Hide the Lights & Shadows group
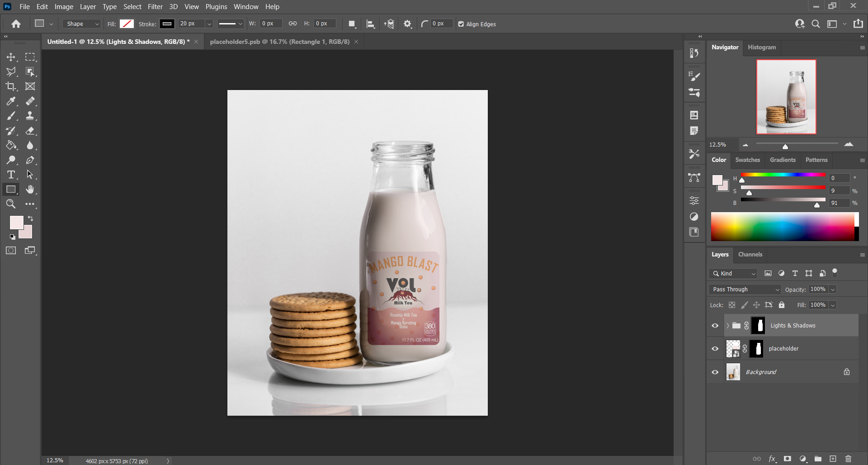The image size is (868, 465). (715, 326)
